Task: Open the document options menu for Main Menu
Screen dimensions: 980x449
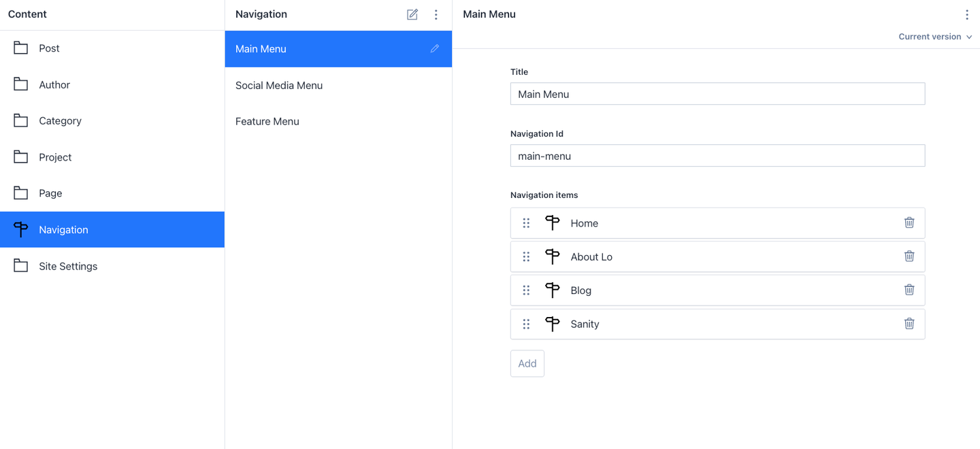Action: (967, 14)
